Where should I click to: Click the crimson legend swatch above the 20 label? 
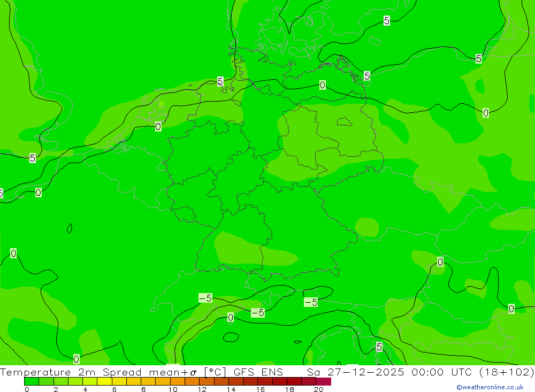tap(324, 381)
